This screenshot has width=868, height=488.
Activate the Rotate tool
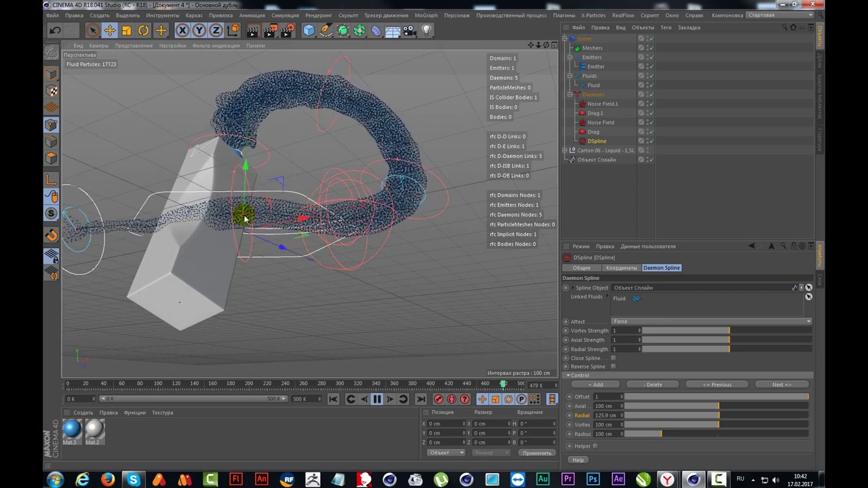144,30
